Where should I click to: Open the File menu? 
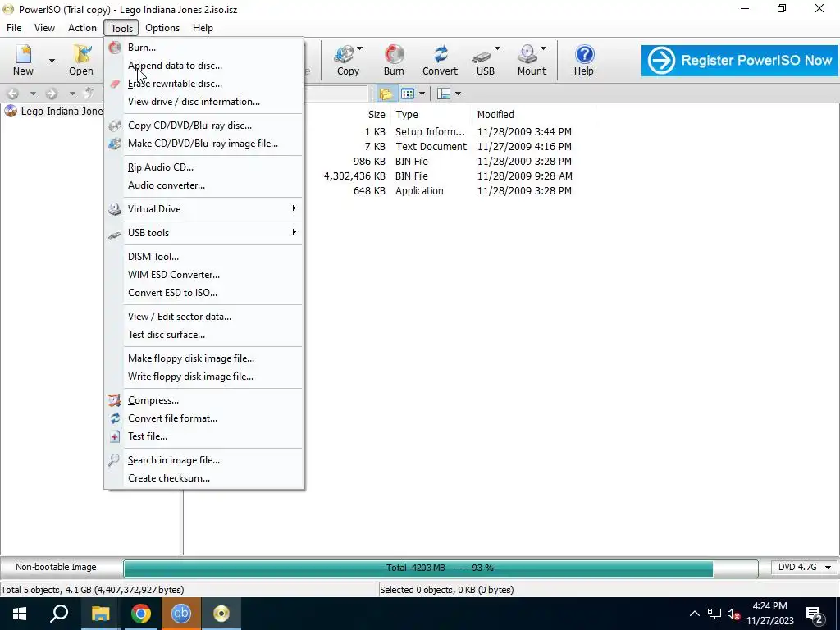14,28
